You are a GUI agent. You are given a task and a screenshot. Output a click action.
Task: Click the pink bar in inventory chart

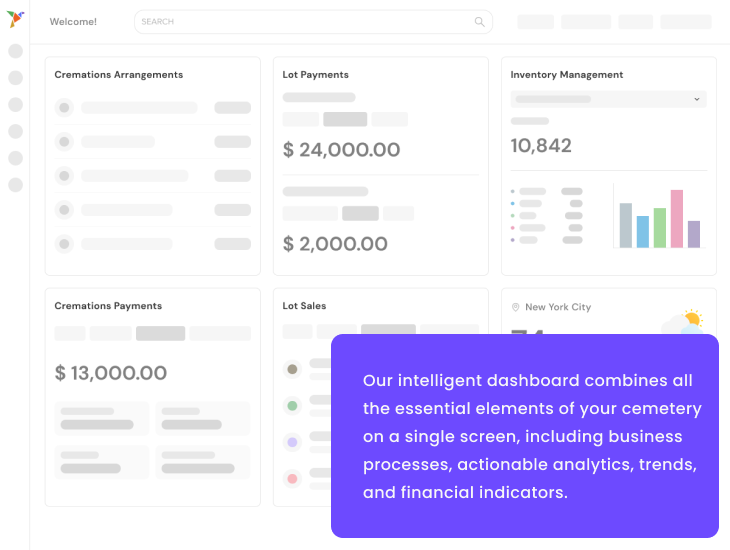pos(677,218)
